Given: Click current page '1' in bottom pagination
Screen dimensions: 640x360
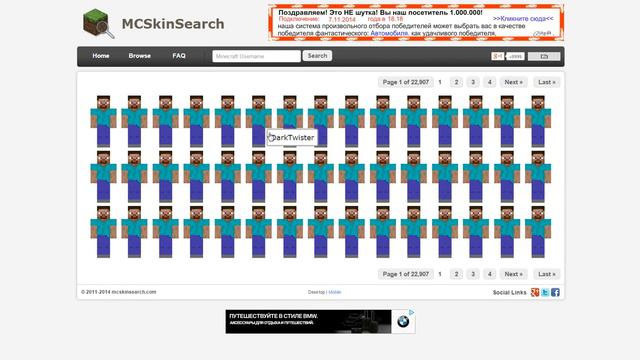Looking at the screenshot, I should 440,274.
